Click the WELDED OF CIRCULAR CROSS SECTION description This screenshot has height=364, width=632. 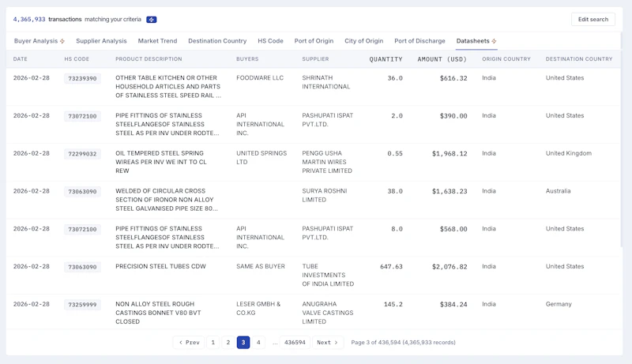point(167,200)
